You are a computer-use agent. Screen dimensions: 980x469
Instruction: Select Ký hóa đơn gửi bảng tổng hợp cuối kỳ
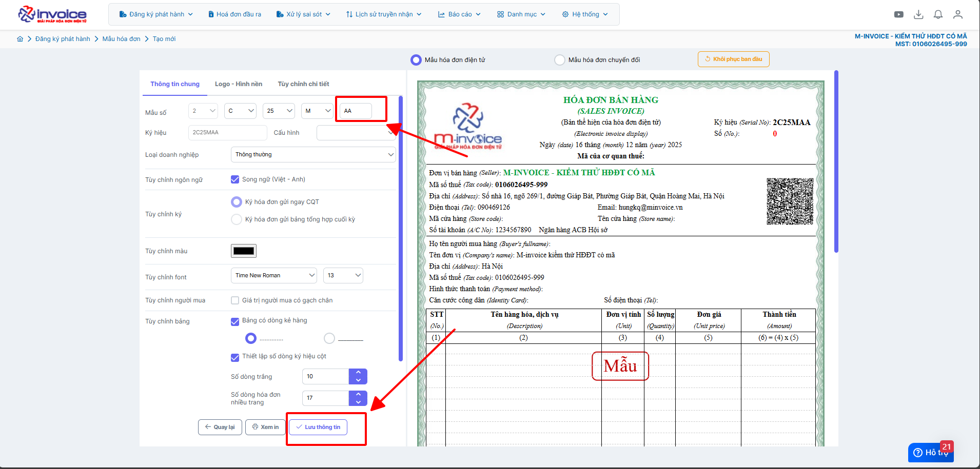[237, 219]
